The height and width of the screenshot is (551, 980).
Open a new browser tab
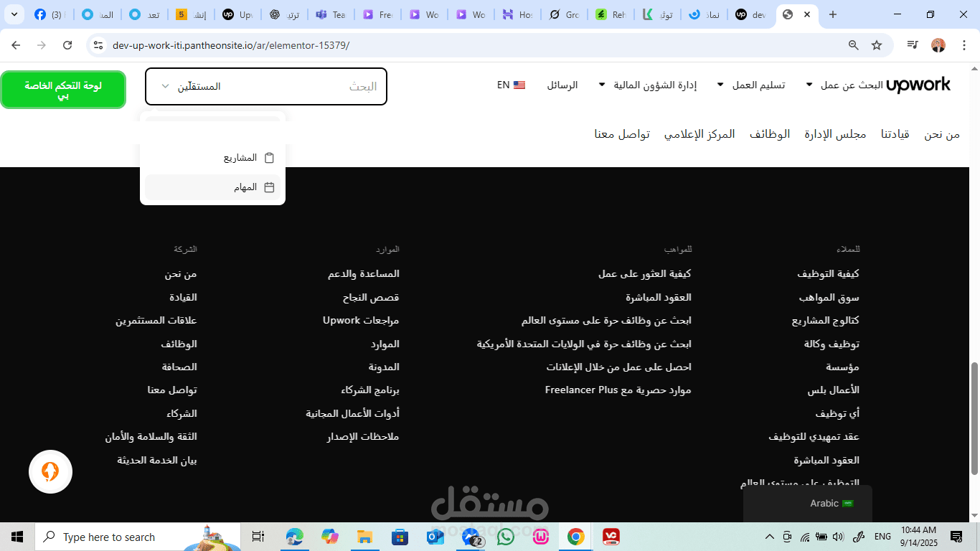click(833, 14)
